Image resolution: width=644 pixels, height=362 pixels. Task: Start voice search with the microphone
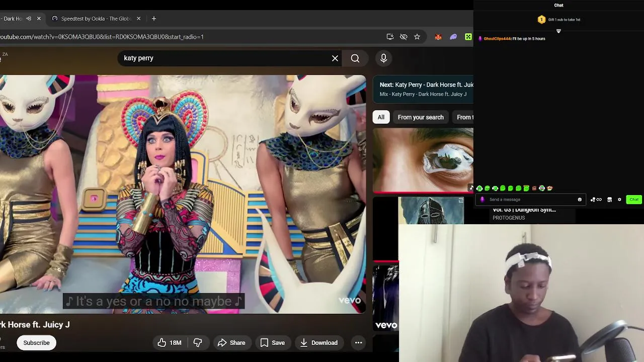point(383,58)
